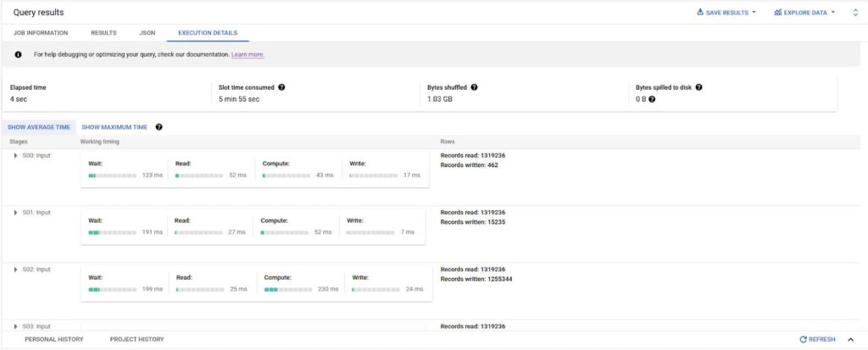Image resolution: width=868 pixels, height=350 pixels.
Task: Switch to the JSON tab
Action: [147, 33]
